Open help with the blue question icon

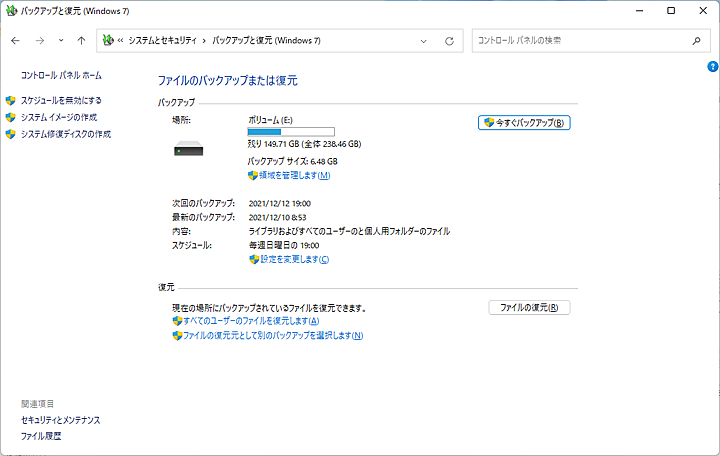pos(712,67)
